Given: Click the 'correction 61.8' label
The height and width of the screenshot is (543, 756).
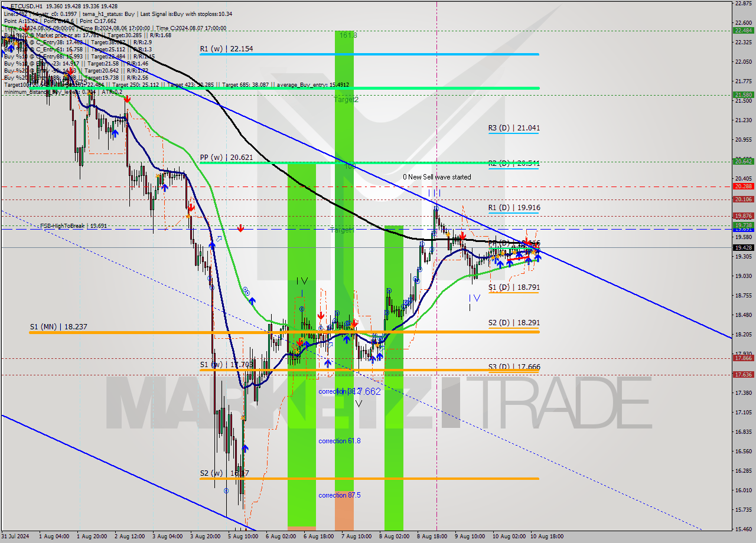Looking at the screenshot, I should click(340, 441).
